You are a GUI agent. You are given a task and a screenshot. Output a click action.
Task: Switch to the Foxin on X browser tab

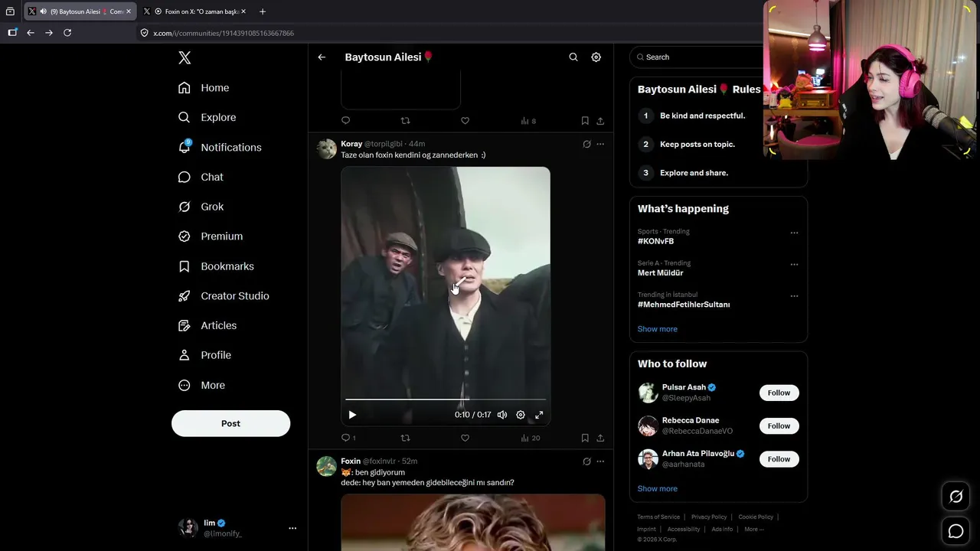pos(194,11)
